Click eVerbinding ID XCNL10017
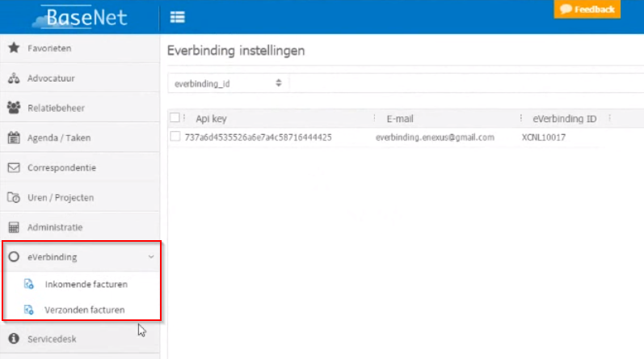Screen dimensions: 644x359 coord(543,137)
